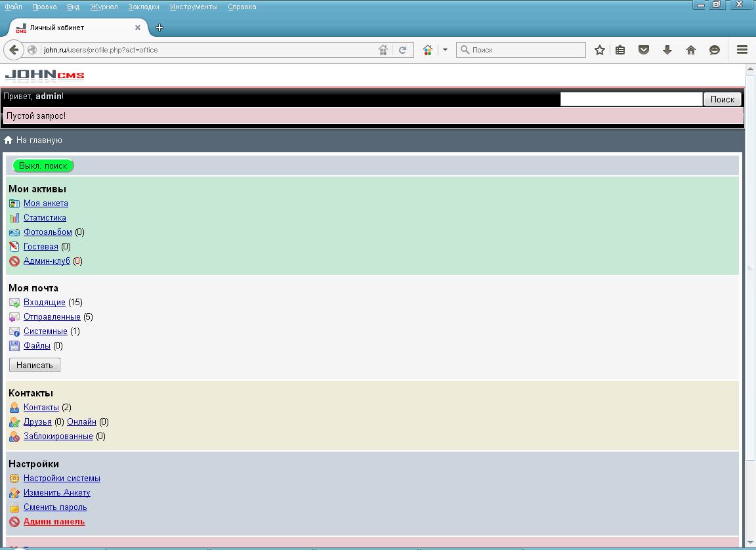The height and width of the screenshot is (550, 756).
Task: Open Отправленные mail link
Action: pyautogui.click(x=52, y=317)
